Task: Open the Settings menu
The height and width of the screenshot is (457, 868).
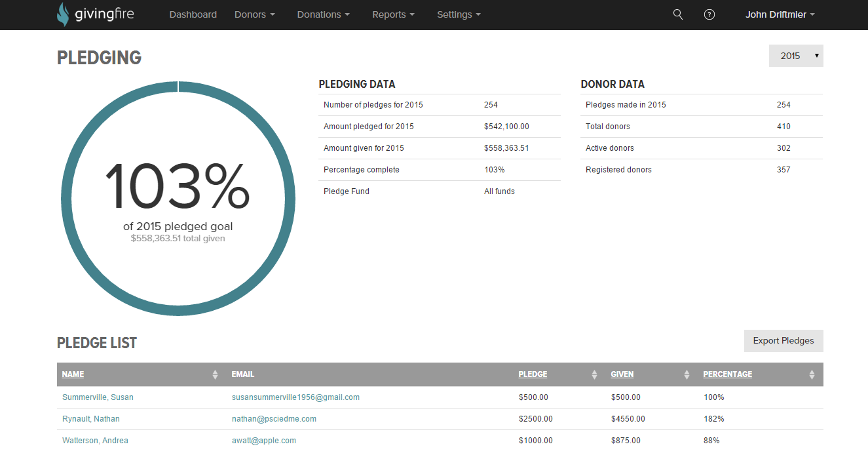Action: [x=459, y=14]
